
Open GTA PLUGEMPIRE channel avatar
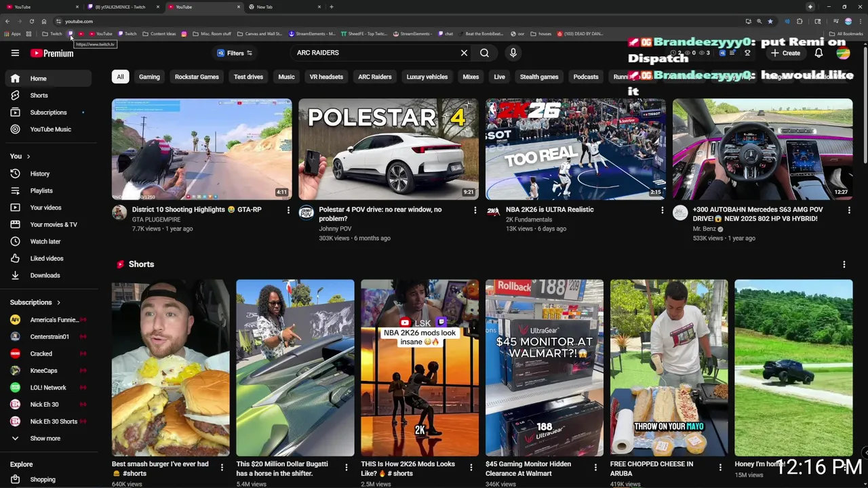pyautogui.click(x=119, y=213)
